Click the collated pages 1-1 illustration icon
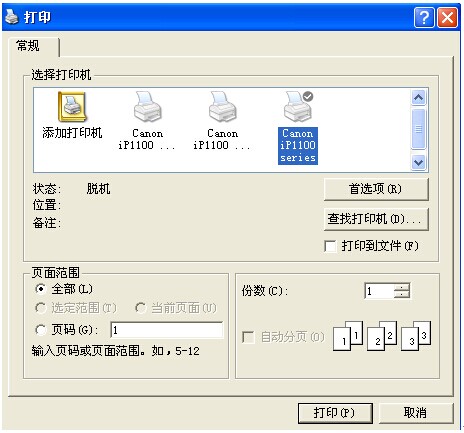Viewport: 464px width, 433px height. [x=348, y=335]
